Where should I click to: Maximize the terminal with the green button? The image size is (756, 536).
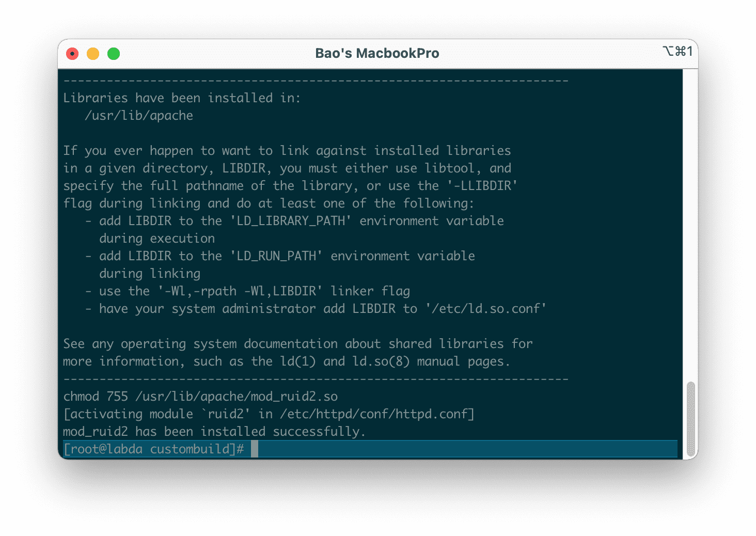coord(114,54)
